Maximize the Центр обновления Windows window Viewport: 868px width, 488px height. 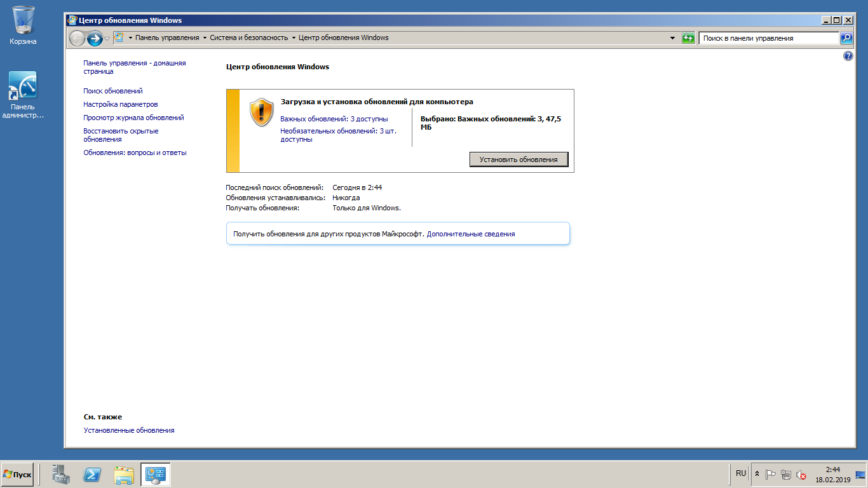tap(837, 20)
